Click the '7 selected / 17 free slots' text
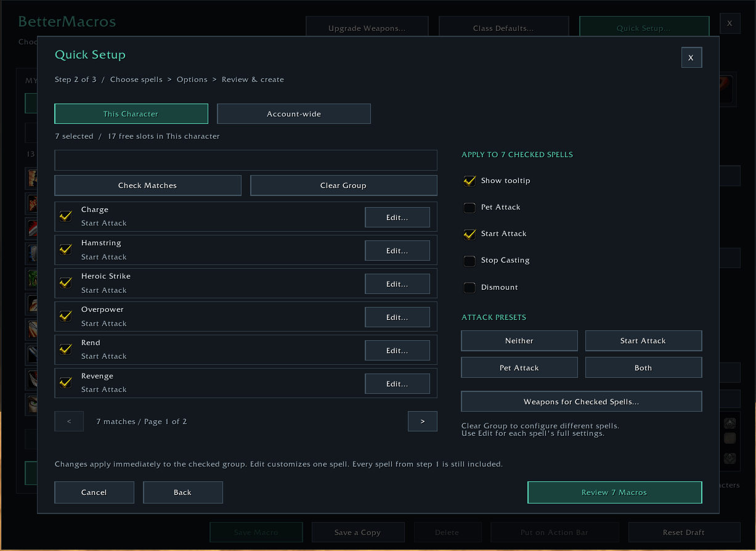The width and height of the screenshot is (756, 551). point(137,136)
